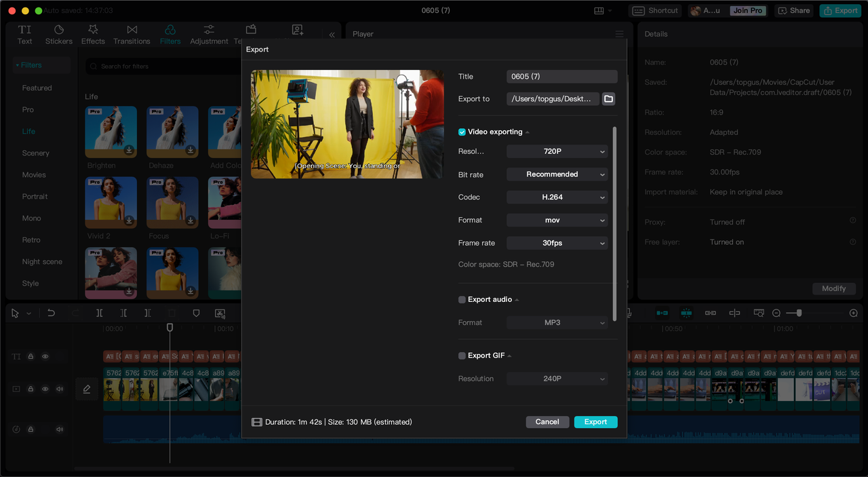This screenshot has width=868, height=477.
Task: Click the Search for filters field
Action: click(163, 66)
